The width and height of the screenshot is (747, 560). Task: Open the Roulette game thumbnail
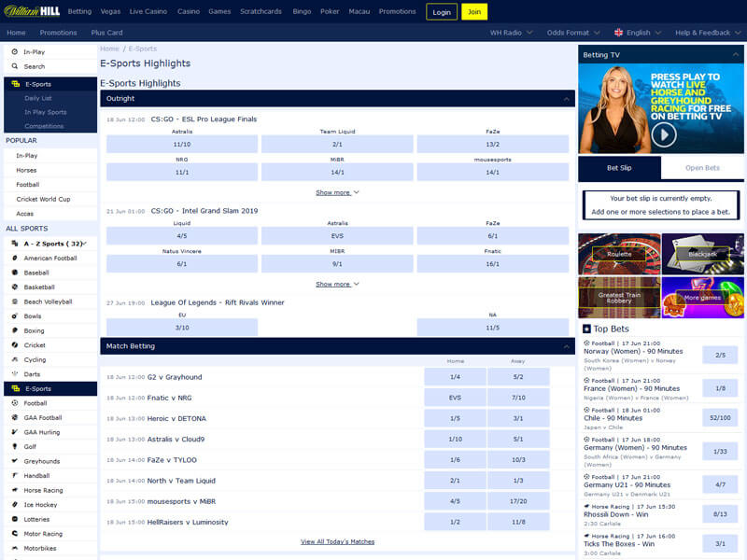[619, 254]
